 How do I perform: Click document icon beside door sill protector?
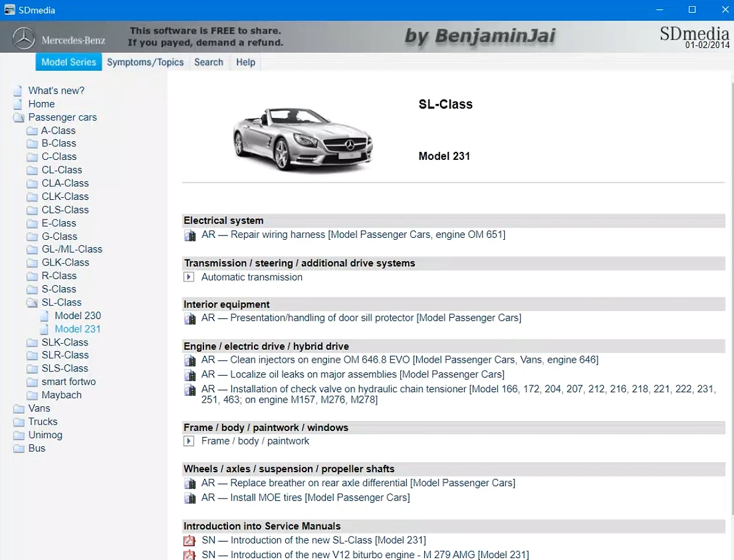click(x=189, y=319)
